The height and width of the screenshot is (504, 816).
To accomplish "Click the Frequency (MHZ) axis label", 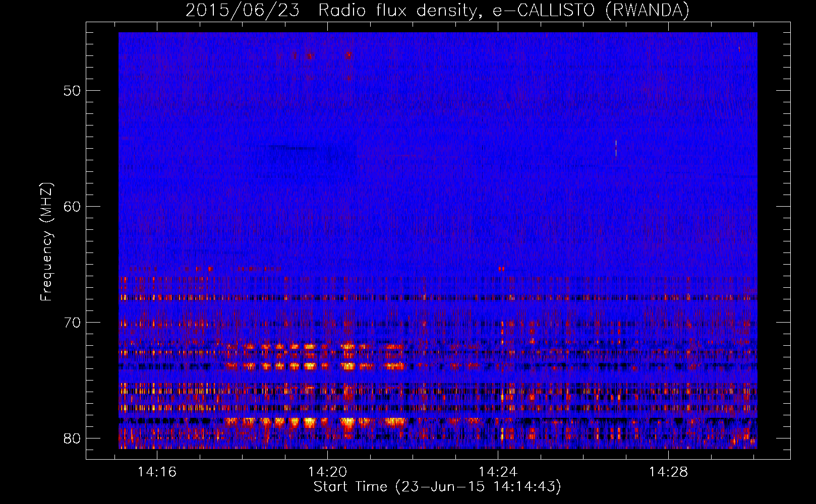I will [46, 242].
